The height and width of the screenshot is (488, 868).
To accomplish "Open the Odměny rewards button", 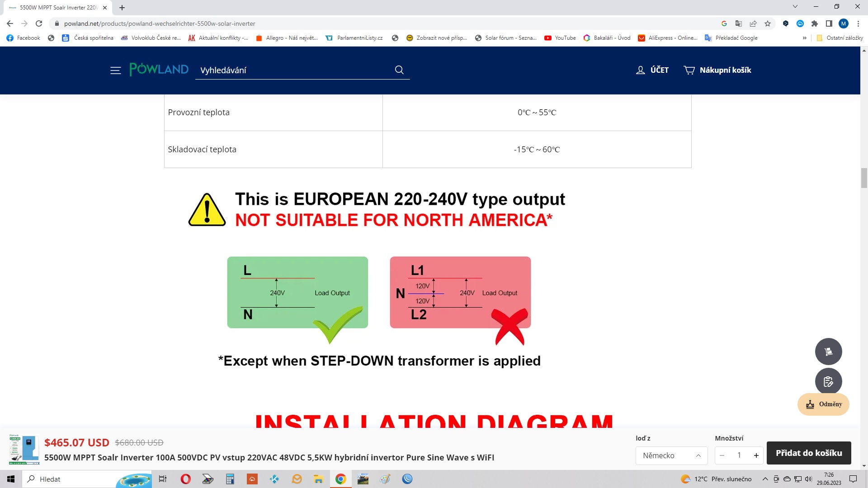I will point(823,404).
